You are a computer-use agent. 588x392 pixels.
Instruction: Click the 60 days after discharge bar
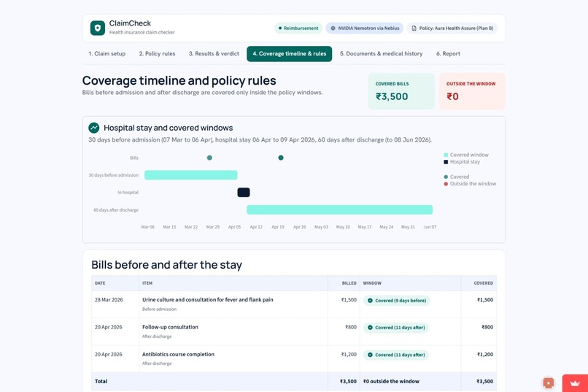pos(340,210)
